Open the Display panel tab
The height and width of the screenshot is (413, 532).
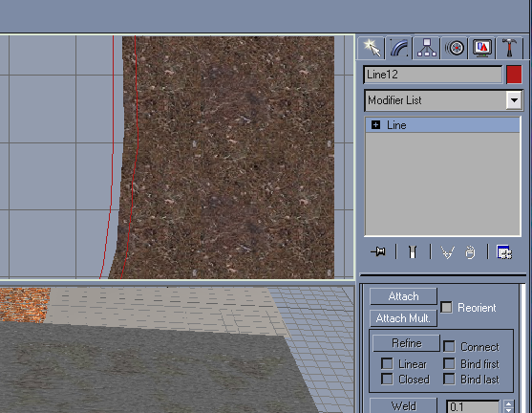coord(482,48)
